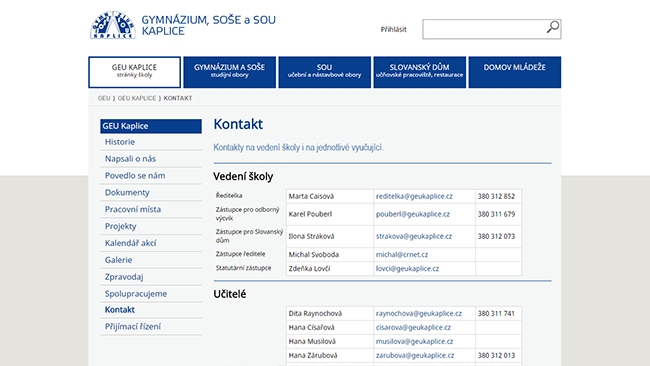Email reditelka@geukaplice.cz
This screenshot has height=366, width=650.
tap(414, 196)
